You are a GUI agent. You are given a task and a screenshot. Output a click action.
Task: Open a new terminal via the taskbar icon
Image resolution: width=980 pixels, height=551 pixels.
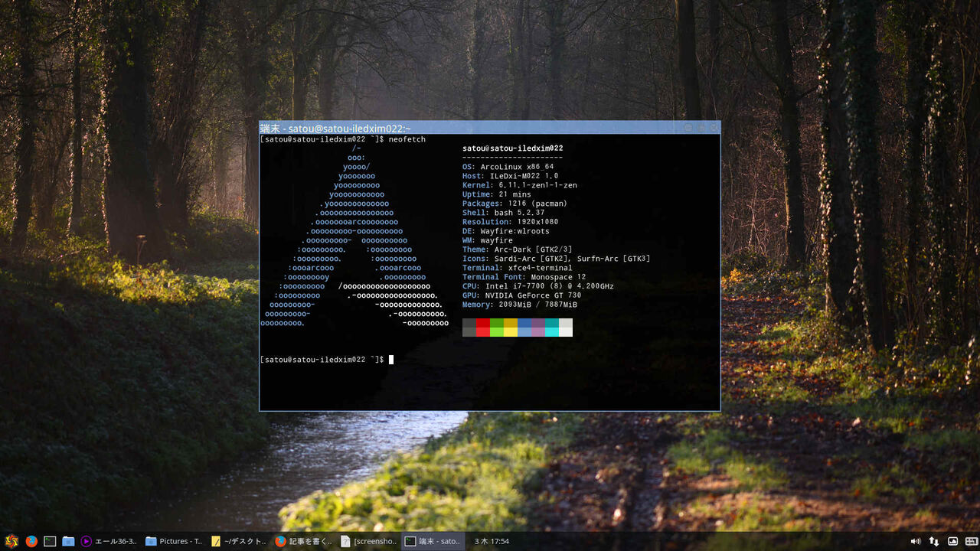point(49,541)
